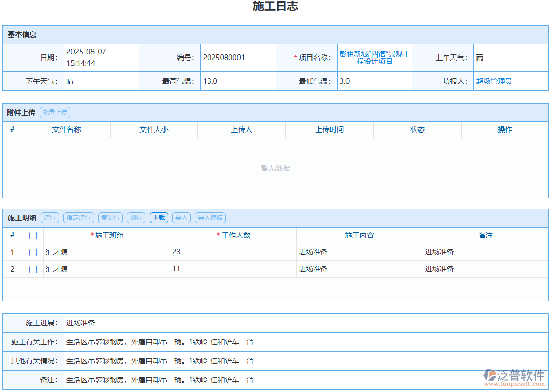Click the 备注 remark field at bottom
The image size is (550, 392).
pos(154,380)
